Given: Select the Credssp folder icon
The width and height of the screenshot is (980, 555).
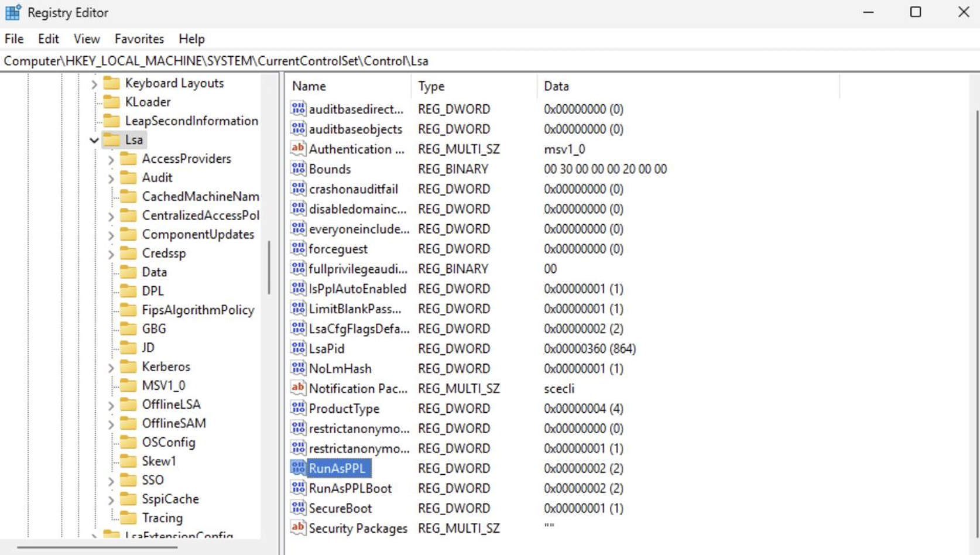Looking at the screenshot, I should point(128,253).
